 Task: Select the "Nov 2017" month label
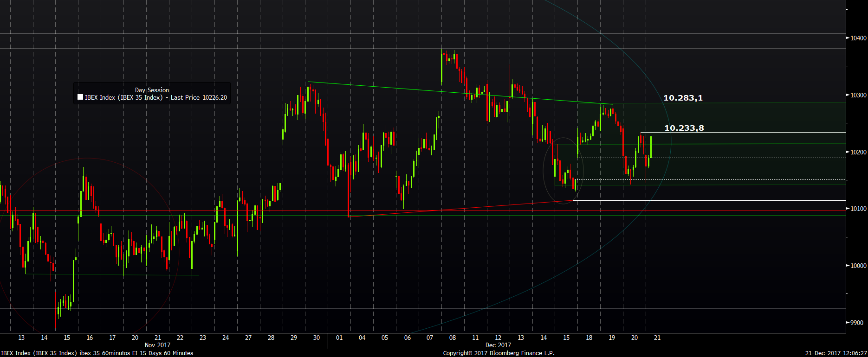(x=157, y=345)
